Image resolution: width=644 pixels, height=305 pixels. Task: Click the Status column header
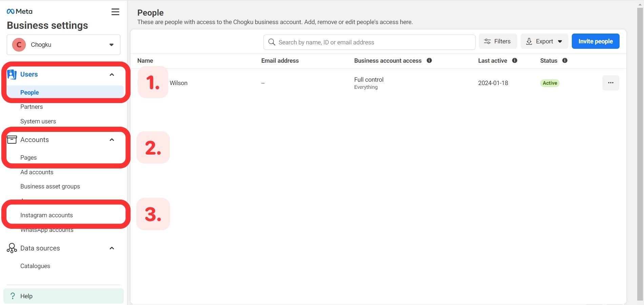point(548,61)
